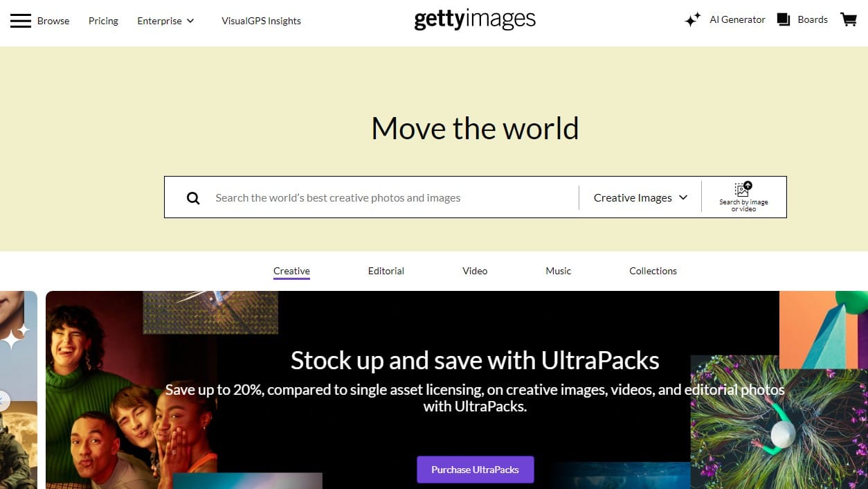
Task: Open the Boards link text
Action: [x=813, y=19]
